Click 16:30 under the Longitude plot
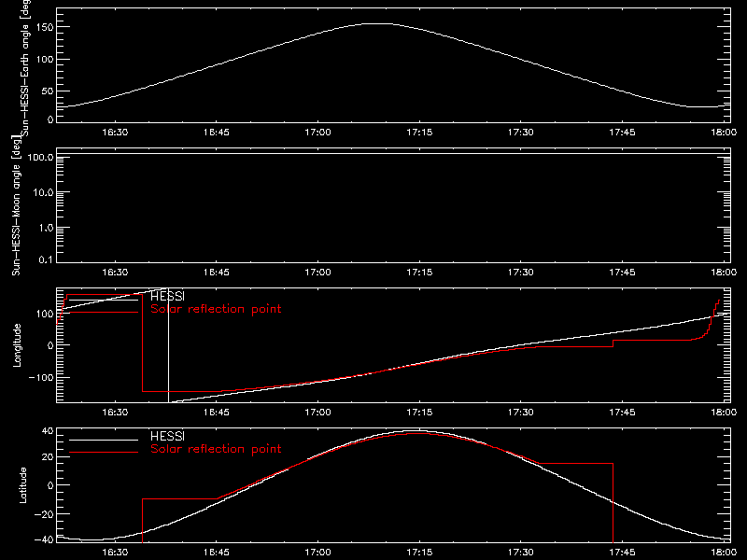The height and width of the screenshot is (560, 747). (115, 412)
